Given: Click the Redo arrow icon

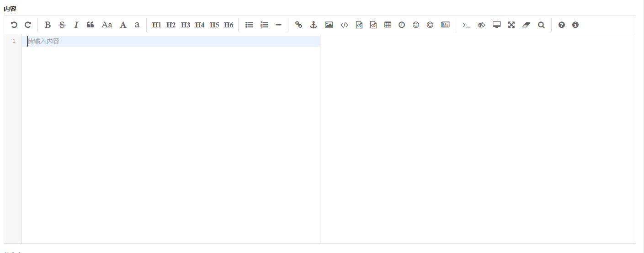Looking at the screenshot, I should (28, 25).
